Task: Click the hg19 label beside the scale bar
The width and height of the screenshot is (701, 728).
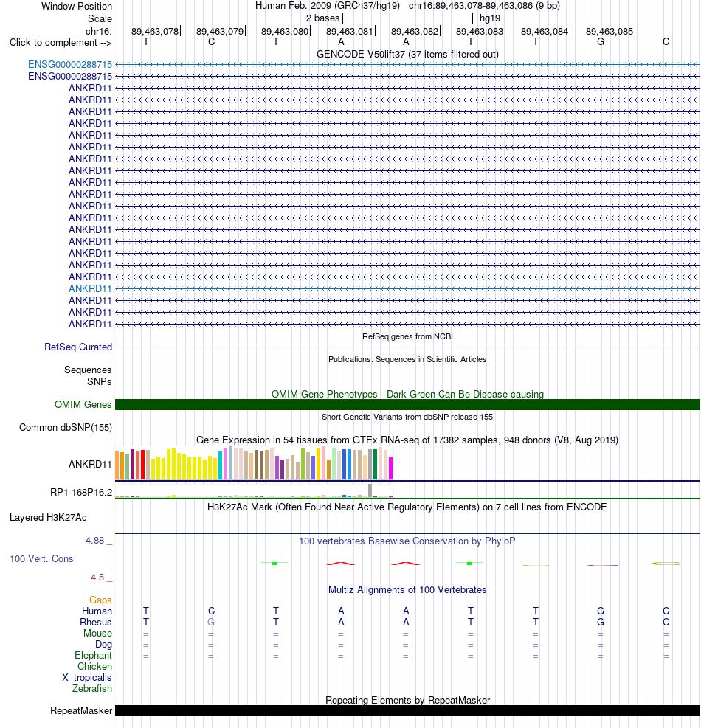Action: tap(490, 18)
